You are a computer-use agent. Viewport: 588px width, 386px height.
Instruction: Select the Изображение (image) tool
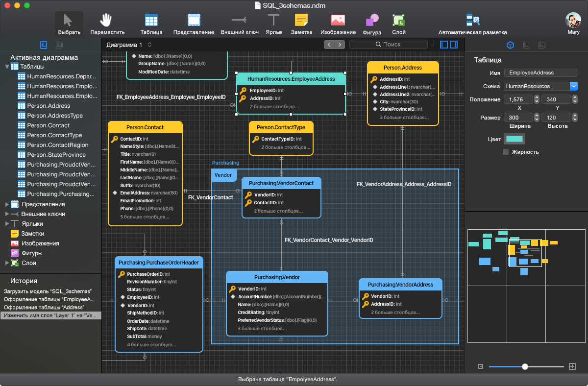(339, 23)
